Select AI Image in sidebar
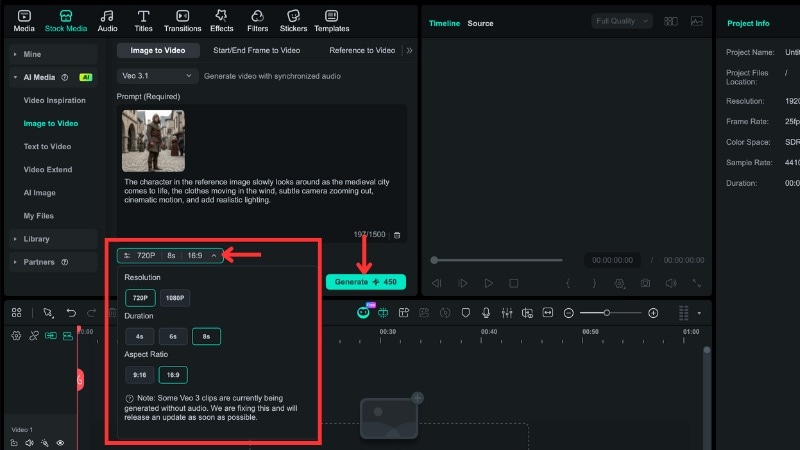This screenshot has width=800, height=450. click(x=39, y=193)
